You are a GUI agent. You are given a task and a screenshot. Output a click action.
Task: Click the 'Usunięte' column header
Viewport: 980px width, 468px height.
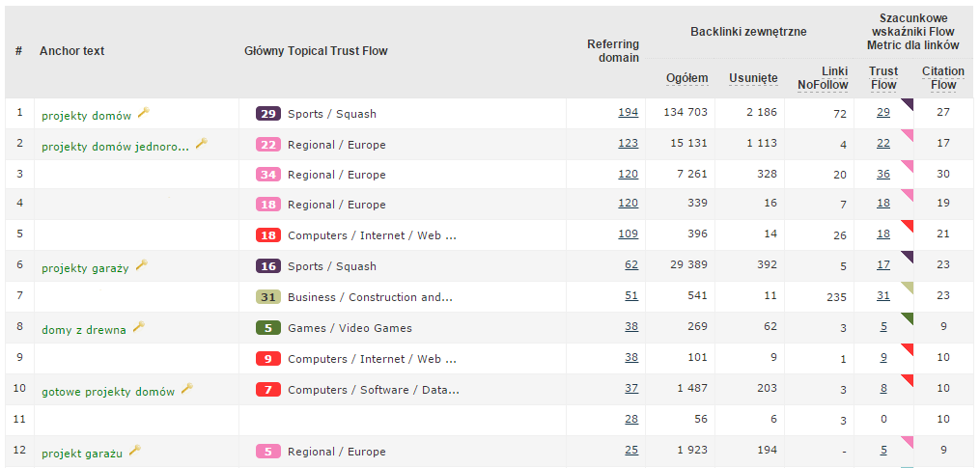tap(754, 78)
